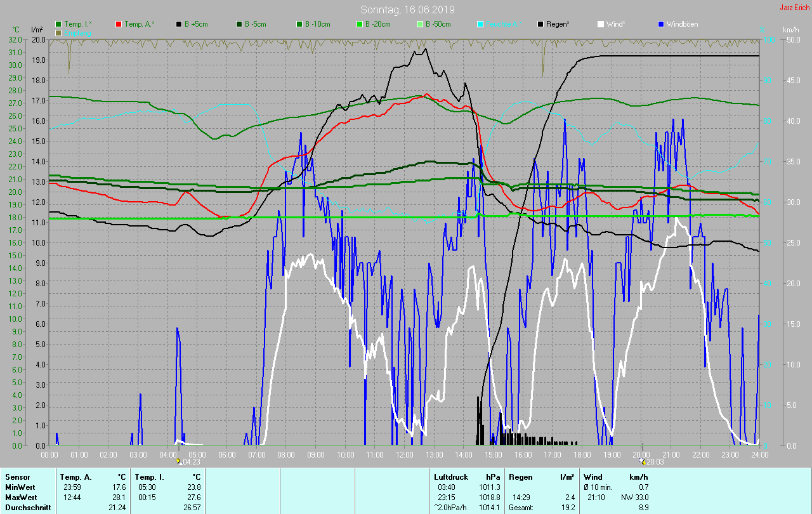Click the Wind header in the stats table

click(592, 477)
